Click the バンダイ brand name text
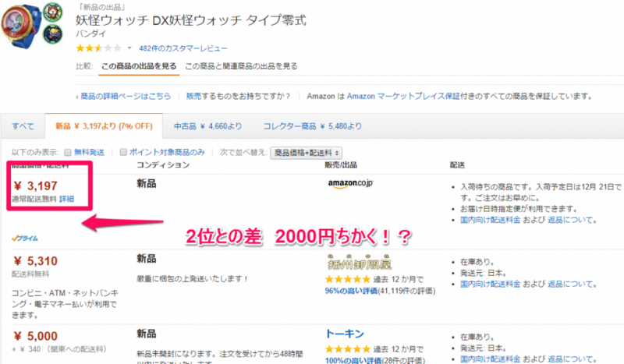Image resolution: width=624 pixels, height=364 pixels. 90,34
